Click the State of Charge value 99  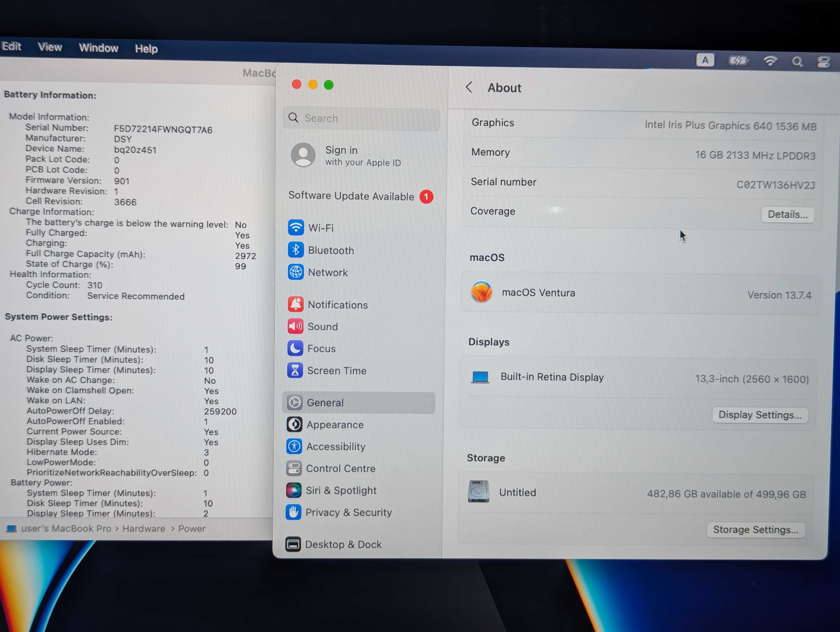point(240,266)
